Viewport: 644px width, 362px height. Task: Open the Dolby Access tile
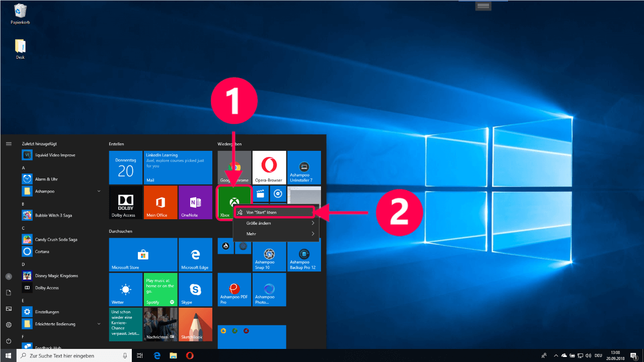click(126, 202)
